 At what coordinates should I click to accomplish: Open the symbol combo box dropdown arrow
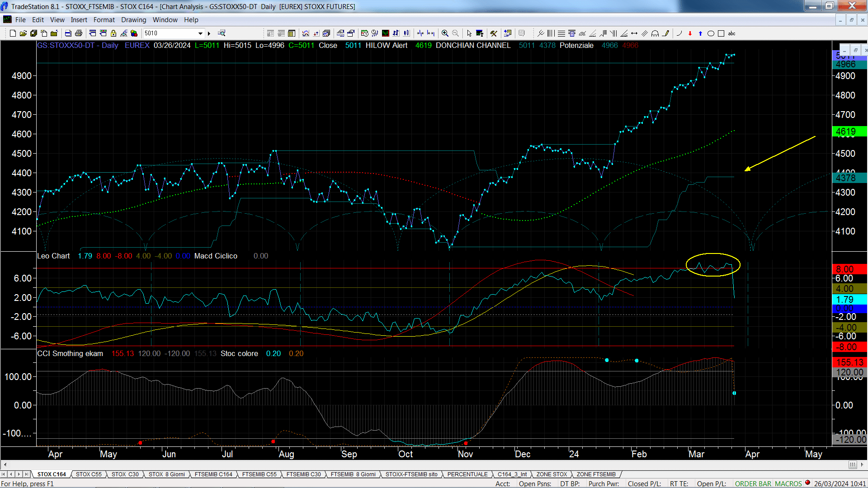click(200, 33)
